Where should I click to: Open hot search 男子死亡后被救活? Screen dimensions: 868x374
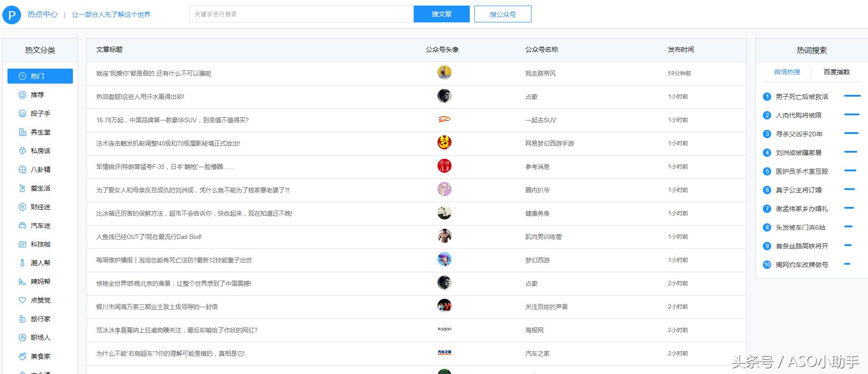pos(802,97)
